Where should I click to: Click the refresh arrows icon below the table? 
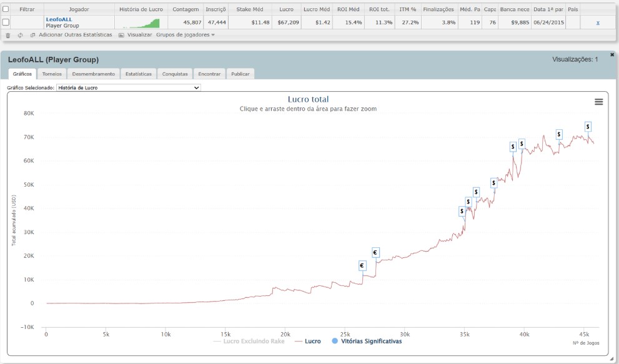coord(20,35)
